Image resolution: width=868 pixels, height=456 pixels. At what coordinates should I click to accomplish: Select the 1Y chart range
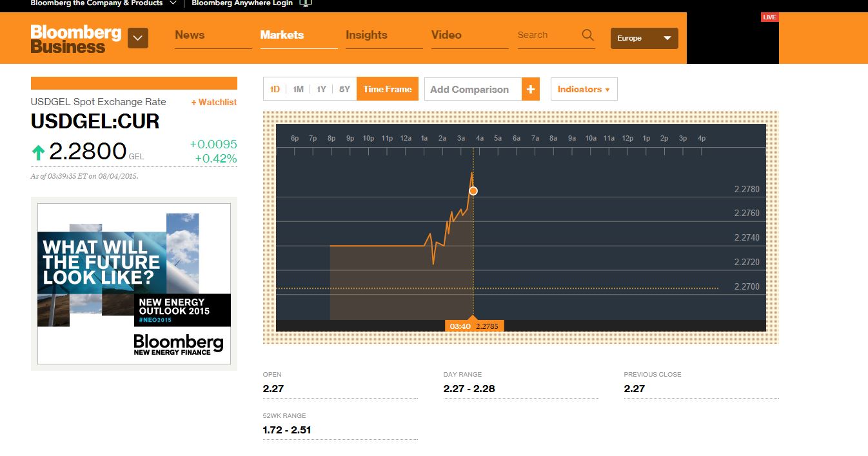point(321,90)
